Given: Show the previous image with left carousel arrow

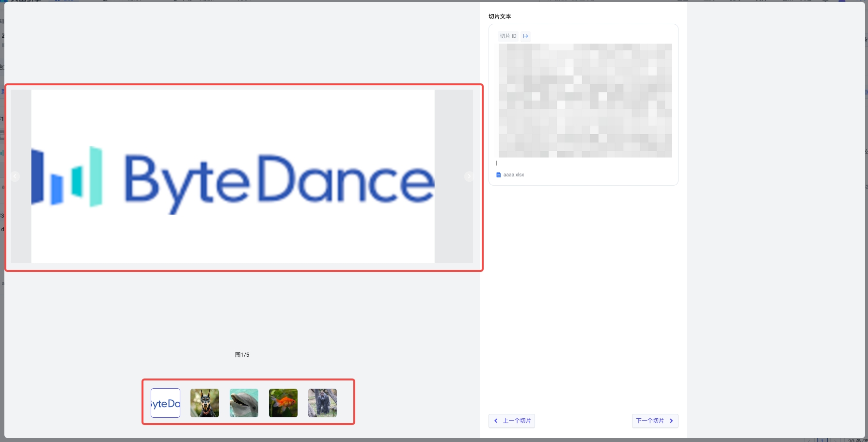Looking at the screenshot, I should pyautogui.click(x=15, y=176).
